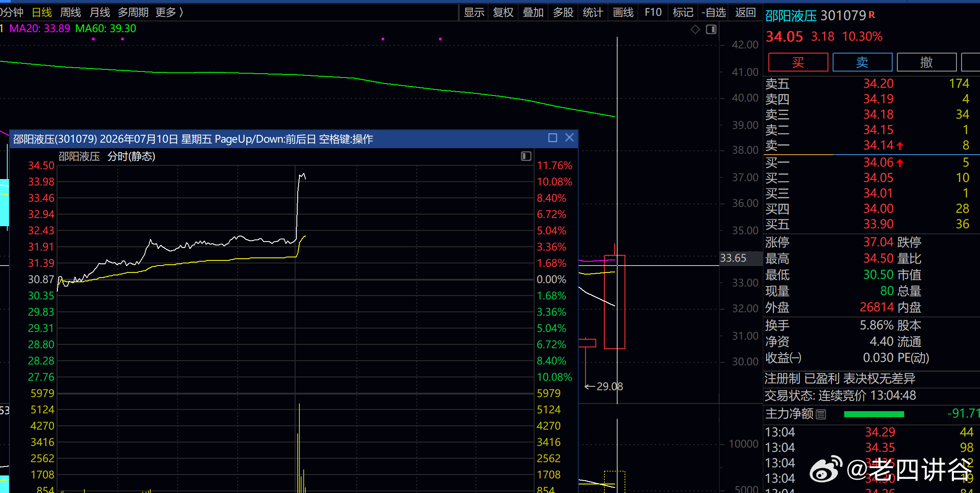Screen dimensions: 980x493
Task: Open the 复权 adjustment menu
Action: (x=503, y=12)
